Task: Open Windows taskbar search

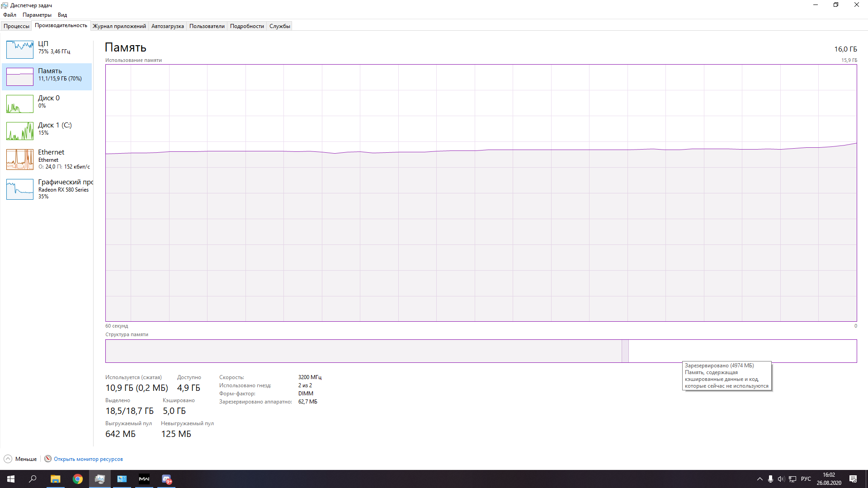Action: [33, 479]
